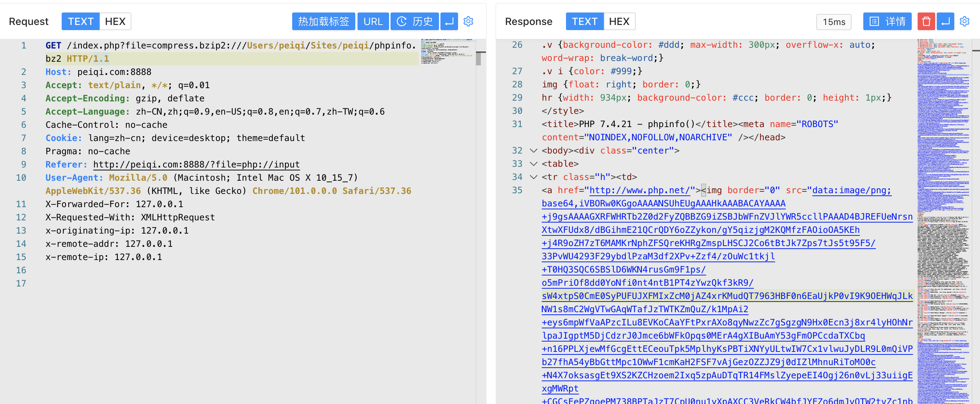Click the URL button in Request

(373, 21)
